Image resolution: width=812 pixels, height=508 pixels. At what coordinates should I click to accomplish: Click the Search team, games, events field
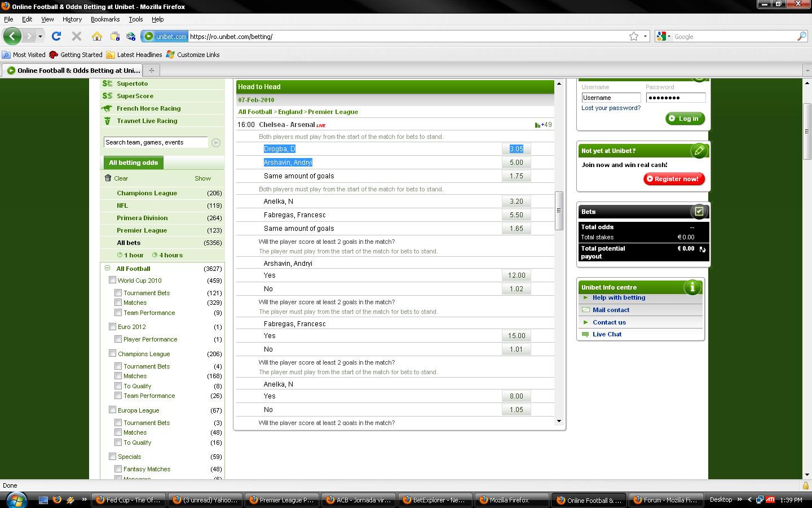point(156,142)
